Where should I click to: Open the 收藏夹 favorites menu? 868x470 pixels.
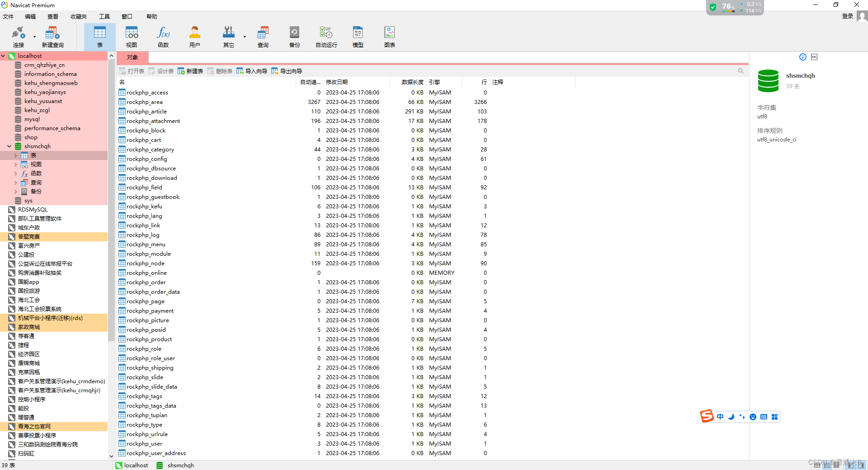click(x=79, y=16)
